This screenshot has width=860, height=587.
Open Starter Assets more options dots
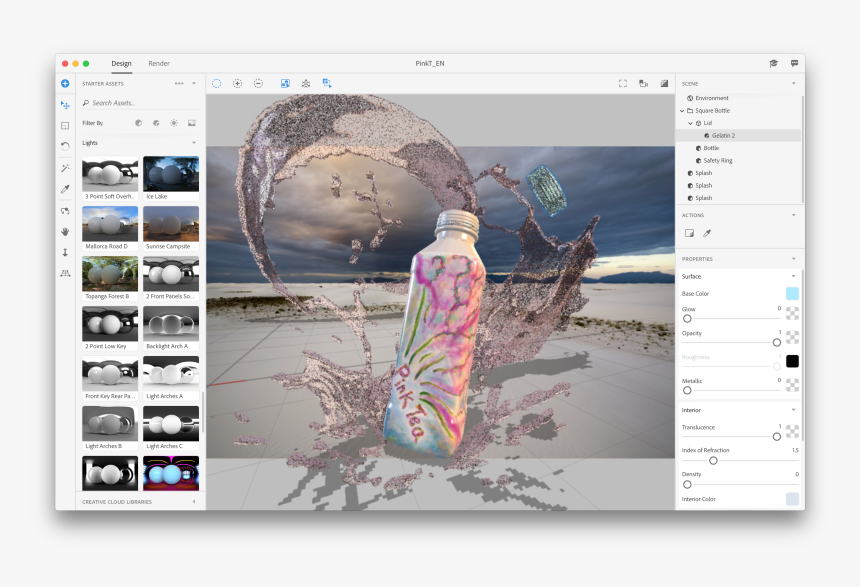(x=179, y=83)
